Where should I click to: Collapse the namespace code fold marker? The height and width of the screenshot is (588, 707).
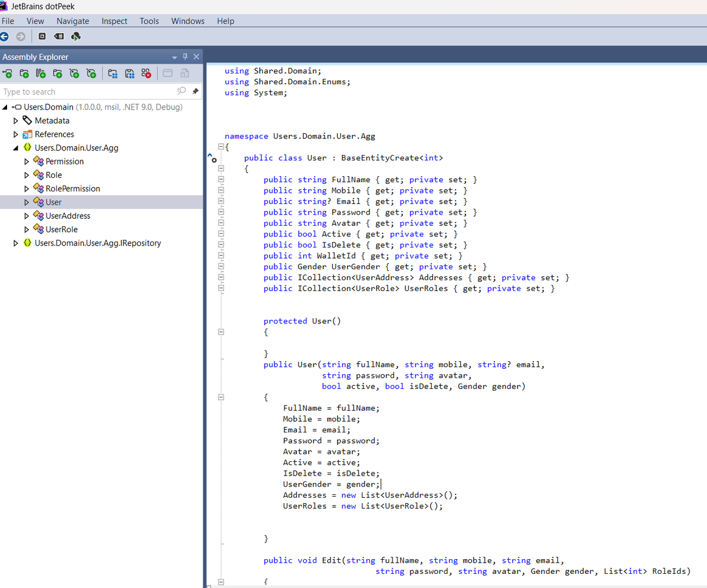(222, 147)
